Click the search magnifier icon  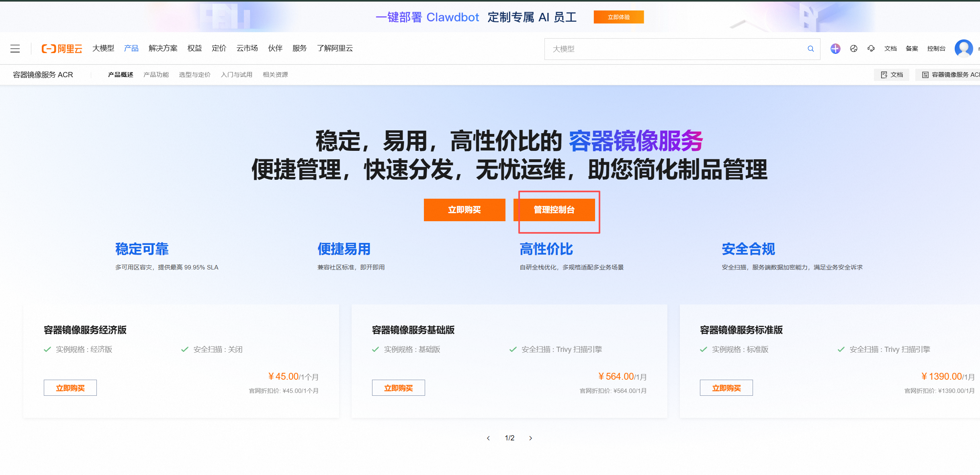coord(810,49)
